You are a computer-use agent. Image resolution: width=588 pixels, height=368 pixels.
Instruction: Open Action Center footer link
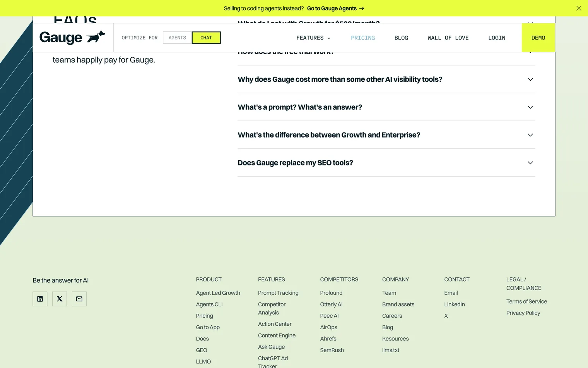pos(275,324)
